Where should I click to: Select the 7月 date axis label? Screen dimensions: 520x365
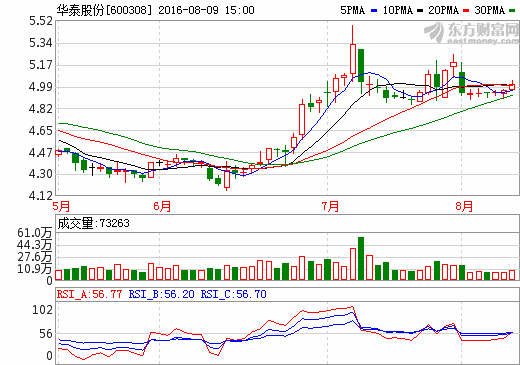330,206
